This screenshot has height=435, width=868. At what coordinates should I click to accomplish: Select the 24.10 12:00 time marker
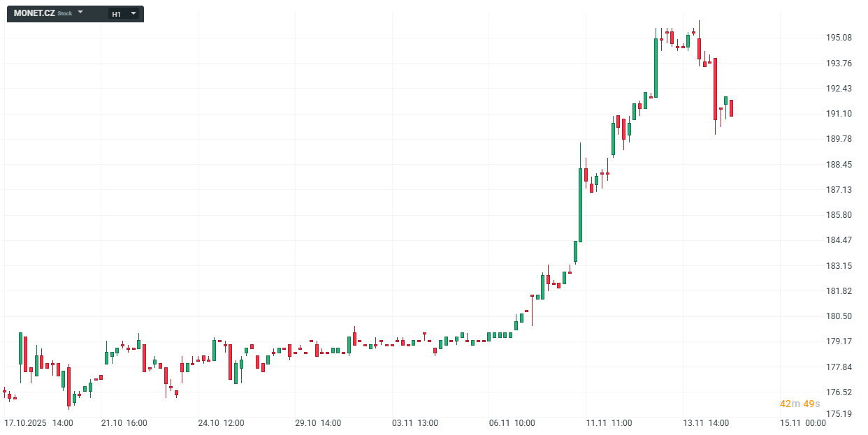[x=221, y=423]
